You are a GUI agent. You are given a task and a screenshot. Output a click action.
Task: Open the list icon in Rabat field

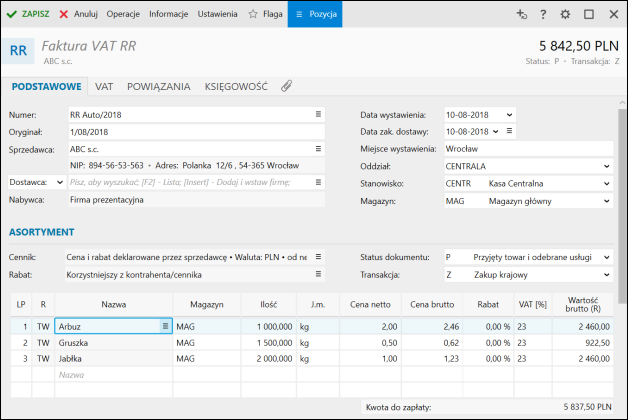click(x=319, y=274)
